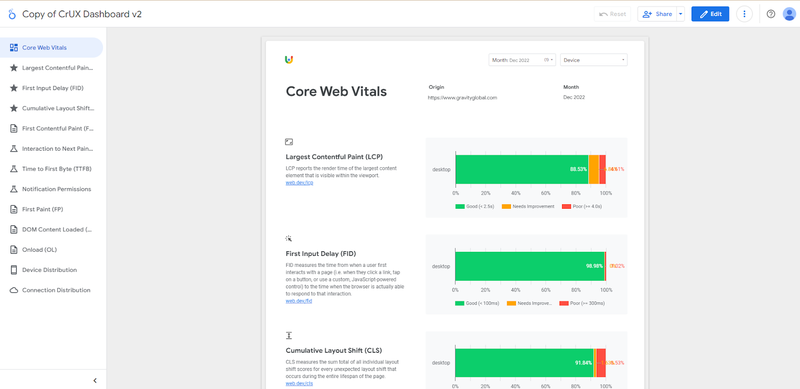
Task: Open the Help question mark icon
Action: 771,14
